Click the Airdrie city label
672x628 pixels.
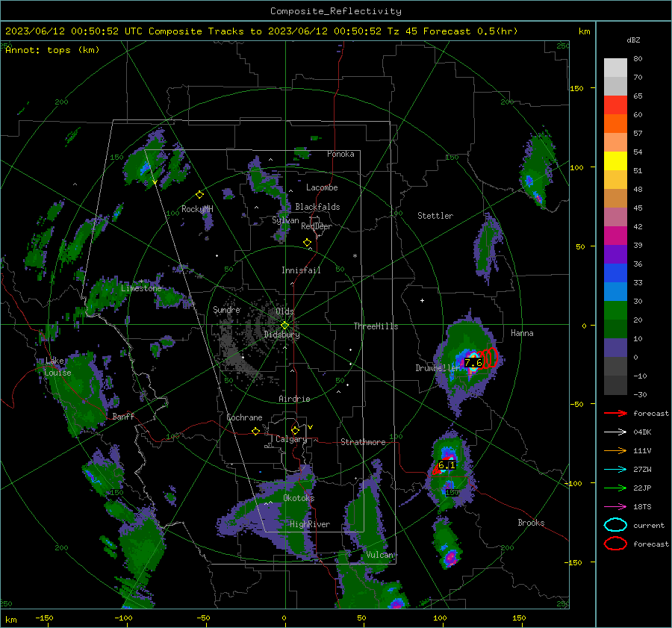tap(294, 399)
